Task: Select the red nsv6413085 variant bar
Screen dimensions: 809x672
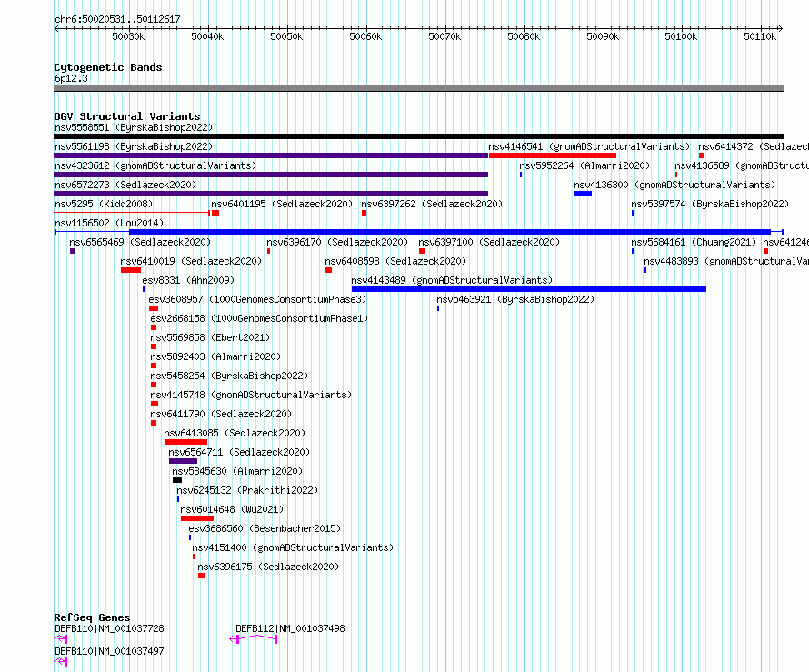Action: tap(185, 442)
